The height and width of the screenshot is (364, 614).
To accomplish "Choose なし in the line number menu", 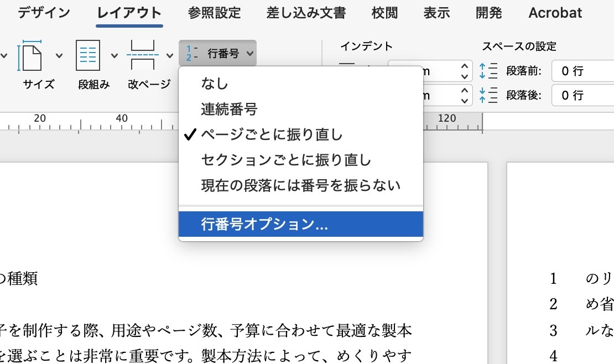I will (301, 84).
